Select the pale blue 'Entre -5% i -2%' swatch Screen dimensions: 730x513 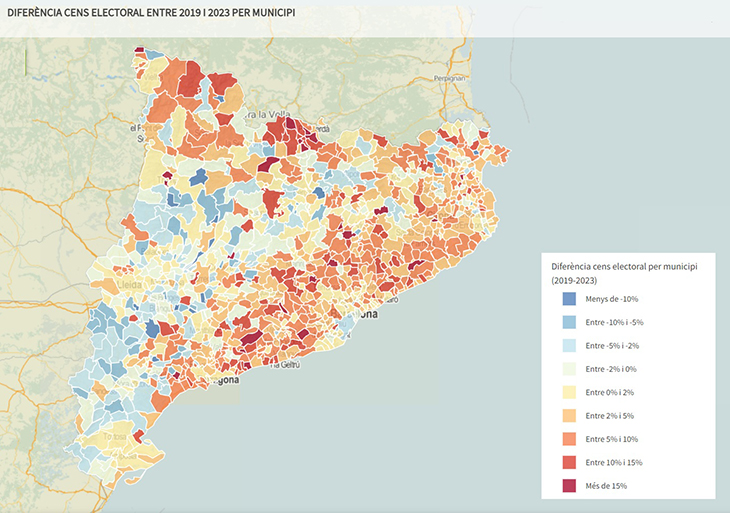pyautogui.click(x=569, y=345)
